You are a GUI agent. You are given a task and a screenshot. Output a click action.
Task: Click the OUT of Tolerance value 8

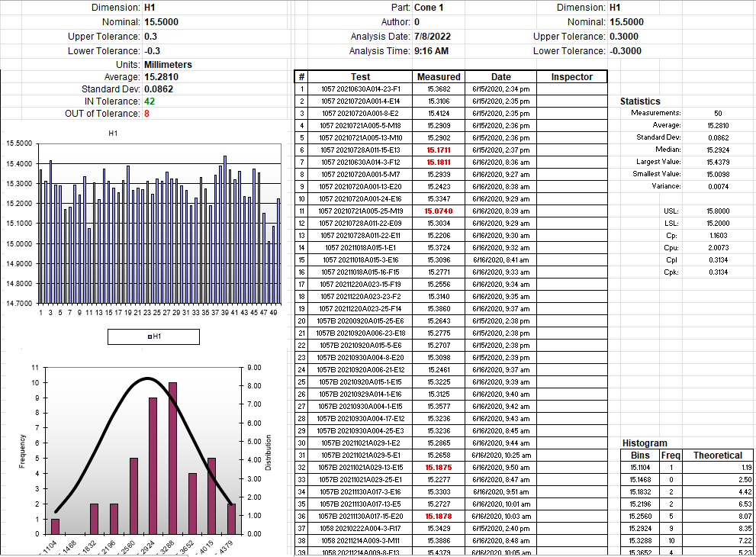coord(146,114)
